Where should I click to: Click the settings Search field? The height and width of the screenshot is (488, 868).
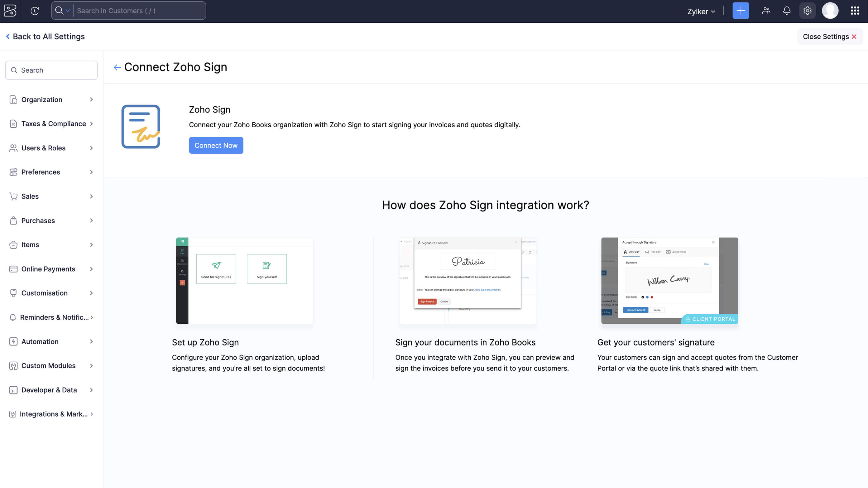pos(51,70)
